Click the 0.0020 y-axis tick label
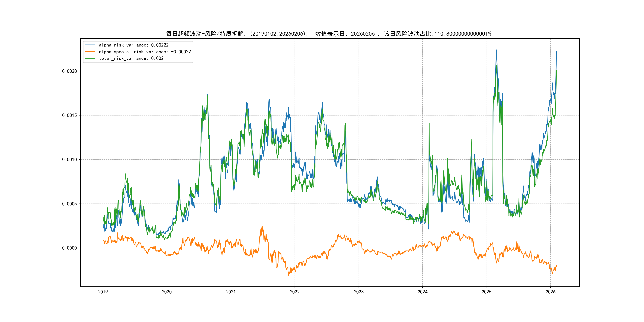 (x=69, y=71)
